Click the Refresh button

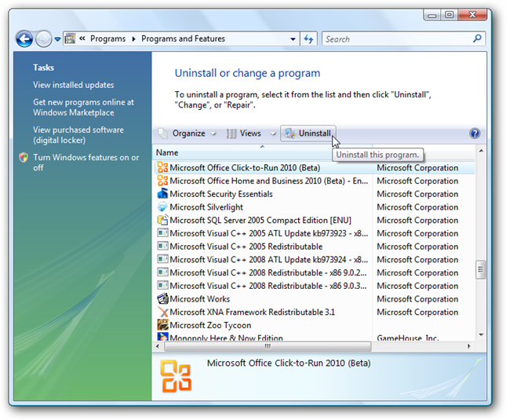coord(308,39)
